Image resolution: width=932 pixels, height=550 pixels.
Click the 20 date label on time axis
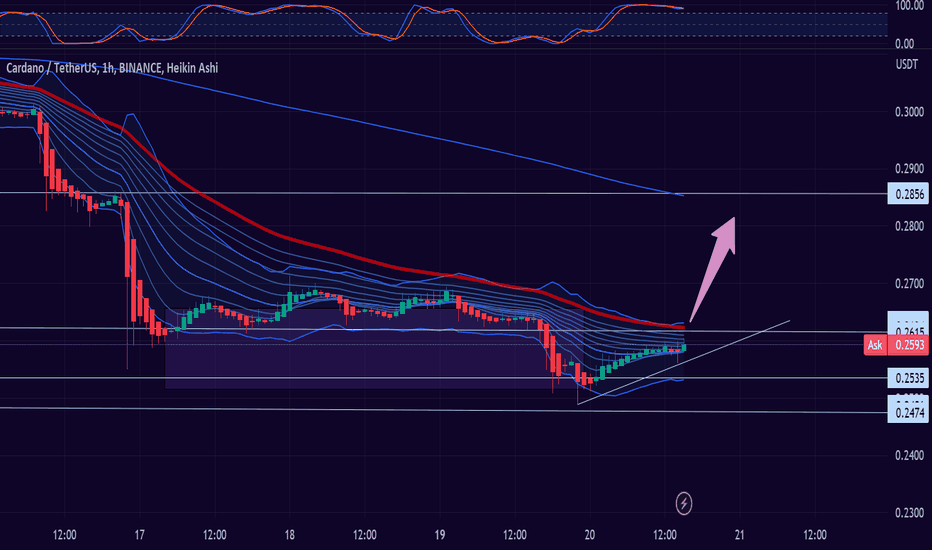(x=590, y=535)
